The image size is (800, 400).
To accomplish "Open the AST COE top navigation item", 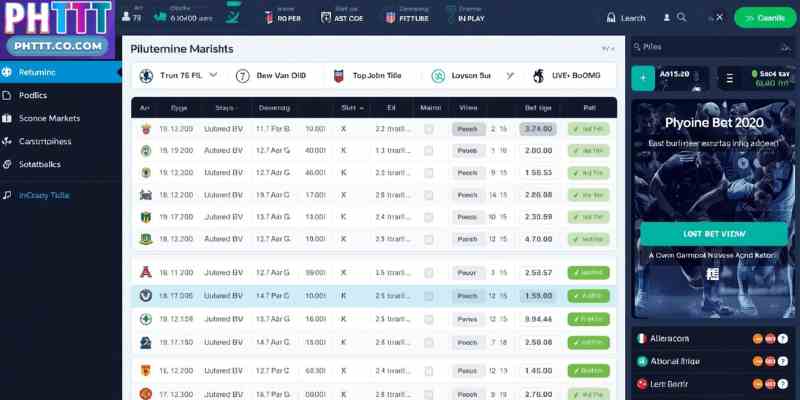I will coord(342,17).
